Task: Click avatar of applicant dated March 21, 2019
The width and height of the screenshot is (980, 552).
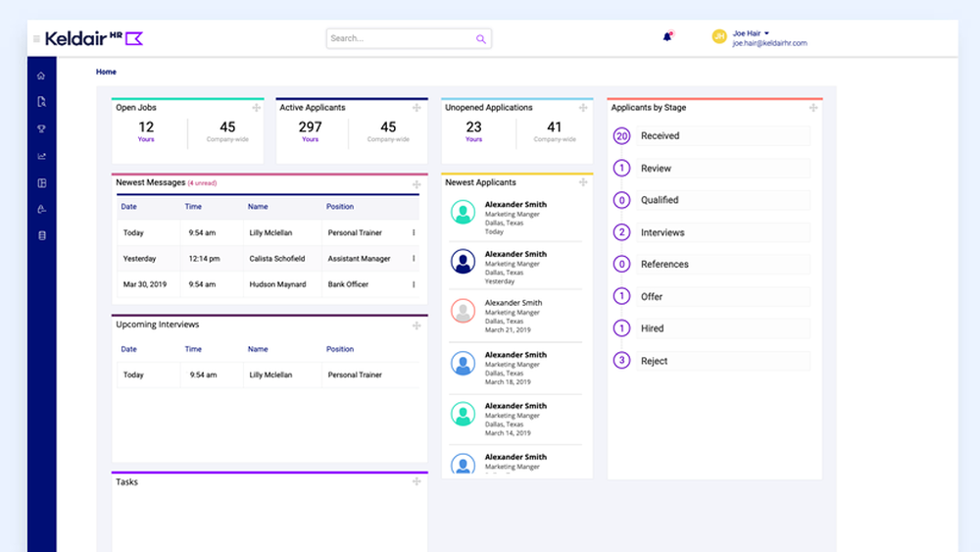Action: (x=464, y=311)
